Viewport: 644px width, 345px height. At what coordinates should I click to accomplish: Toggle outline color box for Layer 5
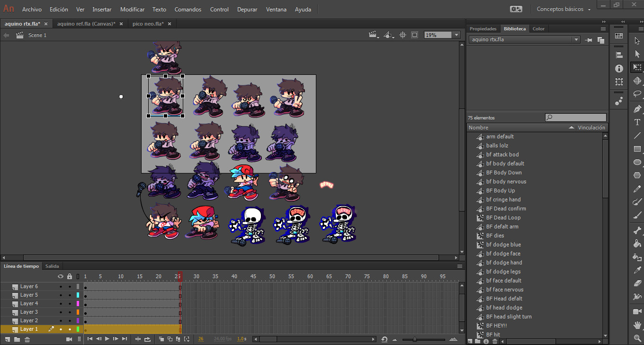[x=78, y=295]
